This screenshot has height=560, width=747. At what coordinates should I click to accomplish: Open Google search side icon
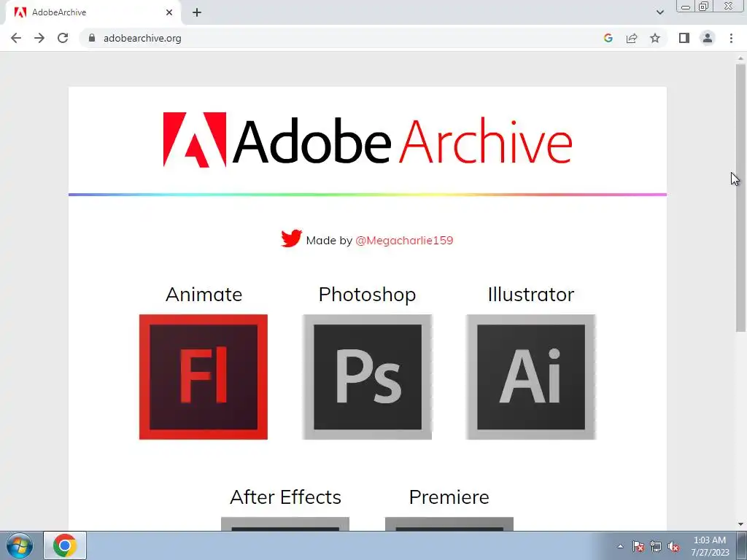coord(608,38)
